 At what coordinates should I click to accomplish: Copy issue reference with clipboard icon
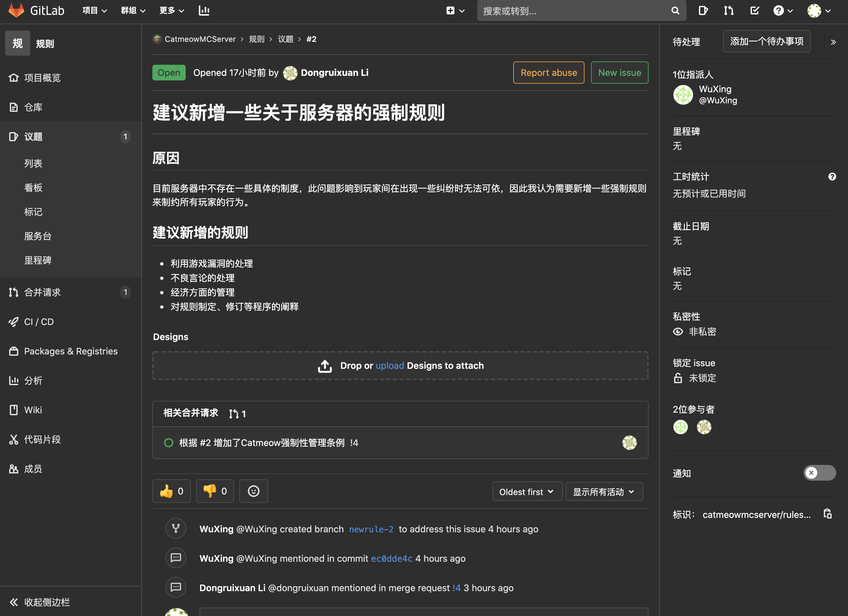[827, 514]
